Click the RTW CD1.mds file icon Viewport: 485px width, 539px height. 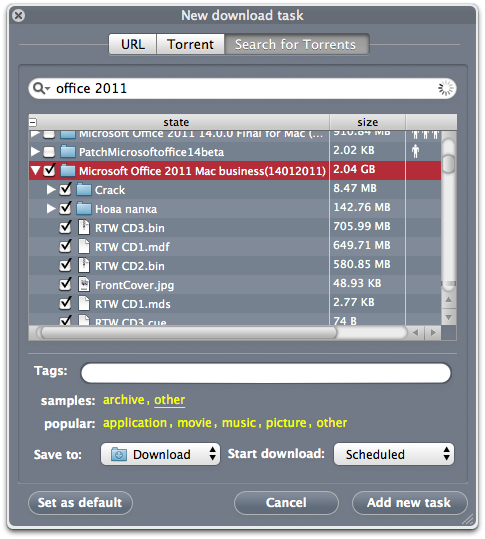click(84, 304)
